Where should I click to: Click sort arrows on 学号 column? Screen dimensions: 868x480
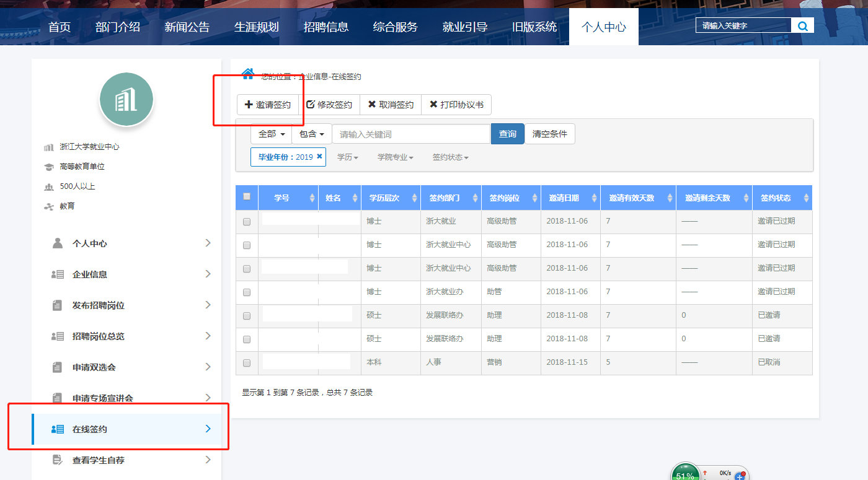tap(312, 198)
